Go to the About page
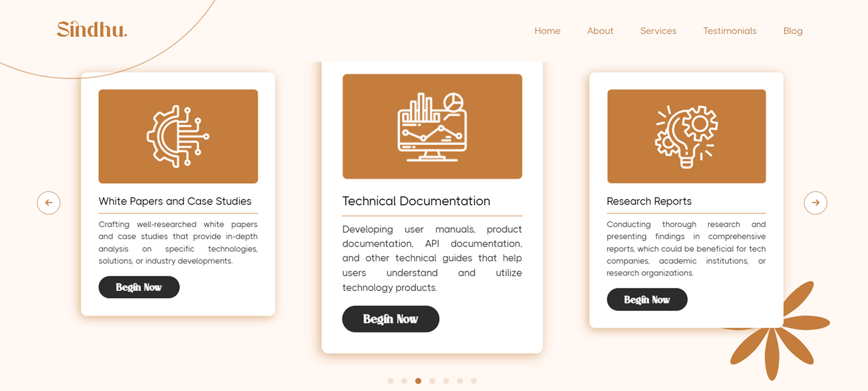Viewport: 868px width, 391px height. 600,31
